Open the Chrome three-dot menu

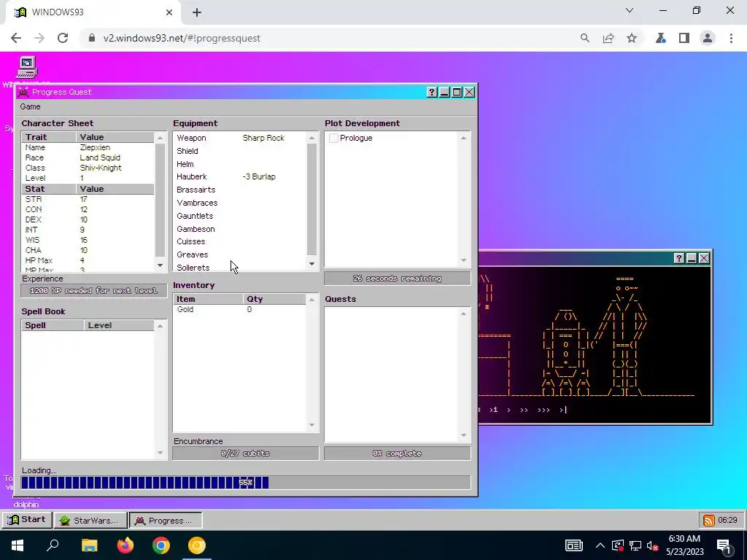tap(731, 38)
